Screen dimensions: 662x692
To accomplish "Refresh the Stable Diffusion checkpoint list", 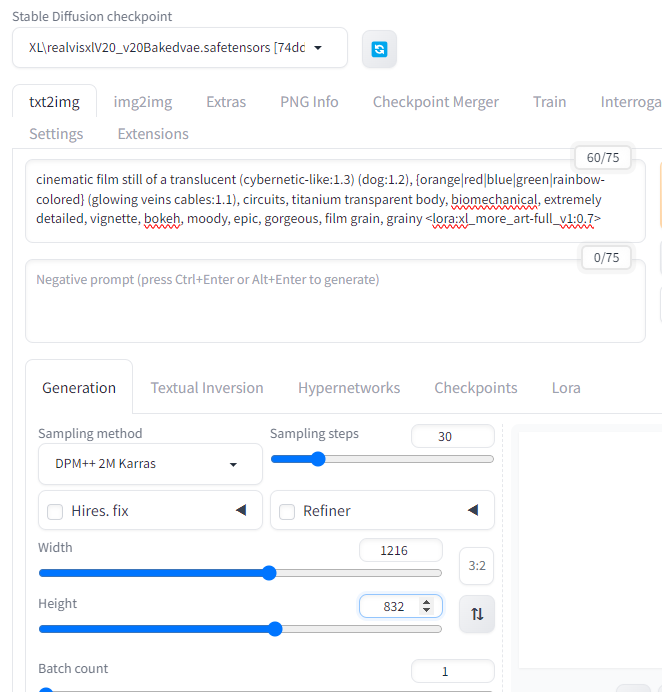I will [379, 49].
